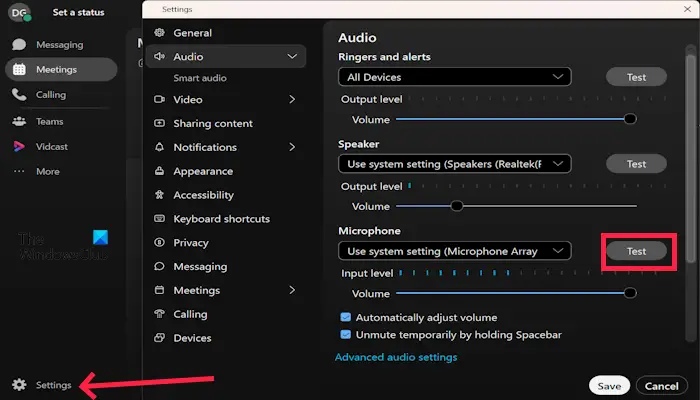Click the Microphone volume slider handle
700x400 pixels.
point(630,293)
